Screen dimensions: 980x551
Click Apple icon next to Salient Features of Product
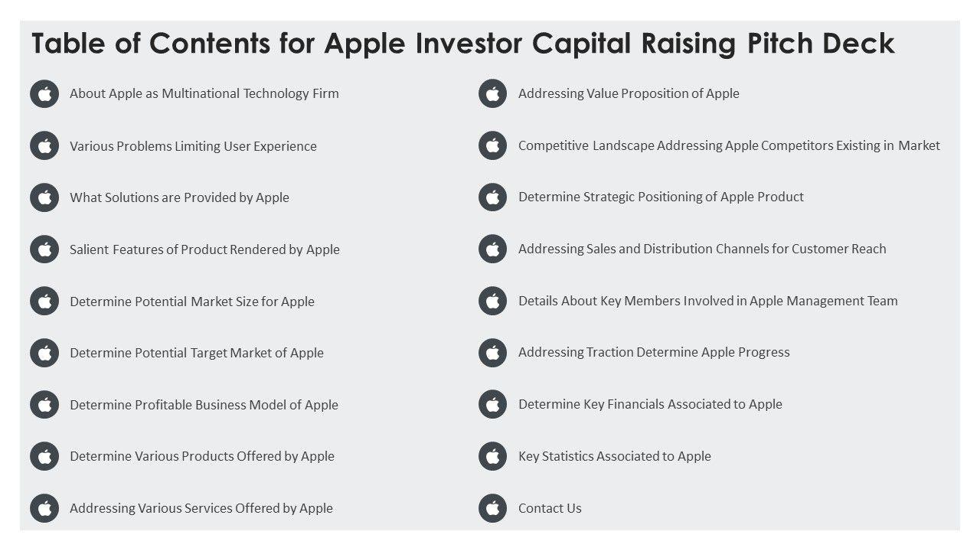pyautogui.click(x=44, y=249)
